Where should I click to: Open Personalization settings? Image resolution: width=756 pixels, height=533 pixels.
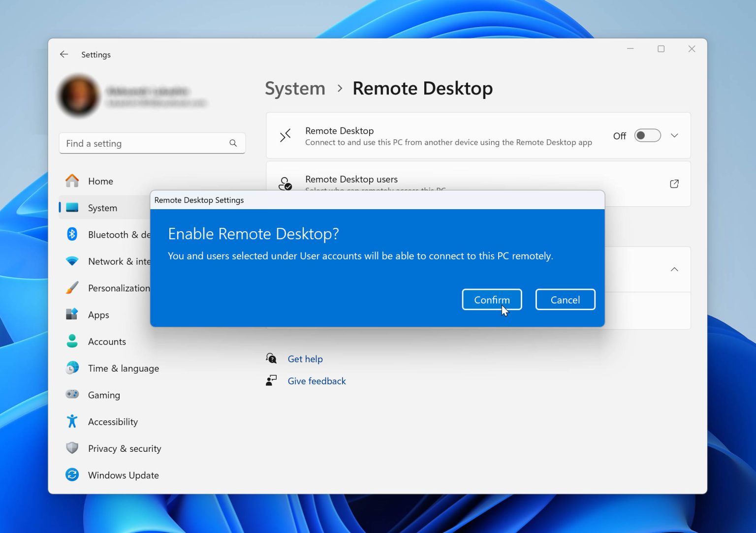[x=72, y=288]
